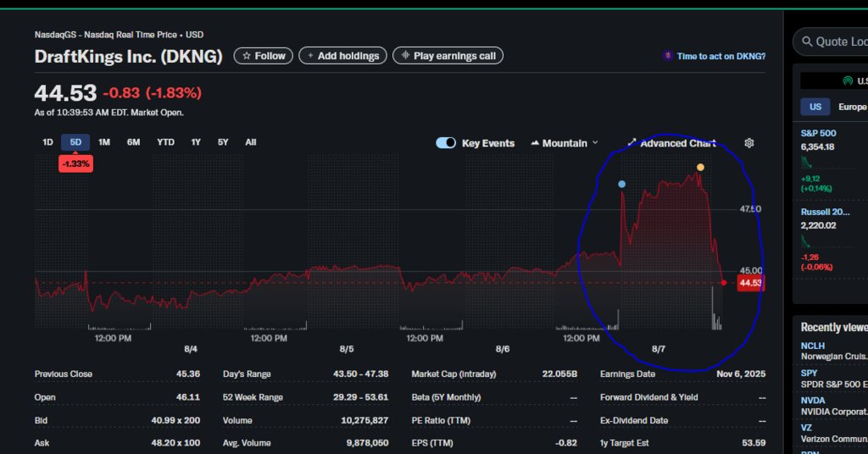
Task: Click the blue key event marker on chart
Action: click(621, 184)
